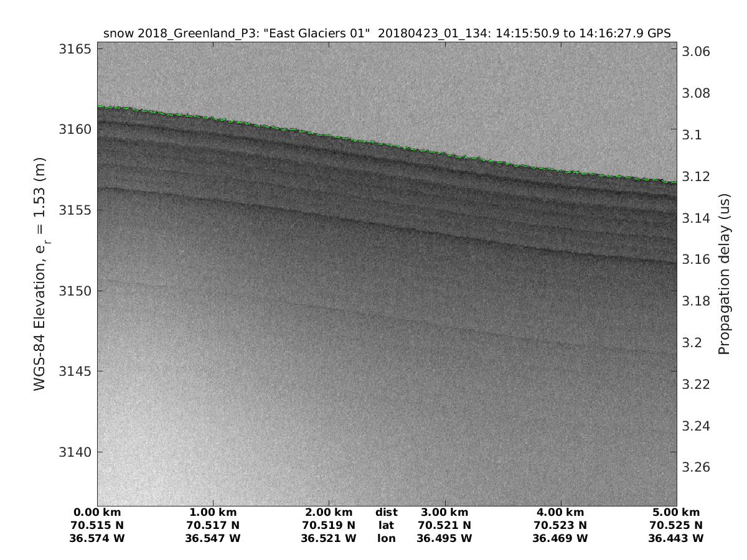Click the 'dist' row legend label
Viewport: 747px width, 560px height.
pyautogui.click(x=386, y=513)
